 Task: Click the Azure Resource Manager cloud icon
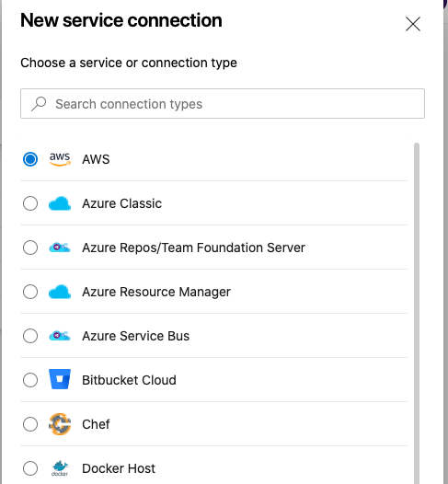[x=60, y=292]
